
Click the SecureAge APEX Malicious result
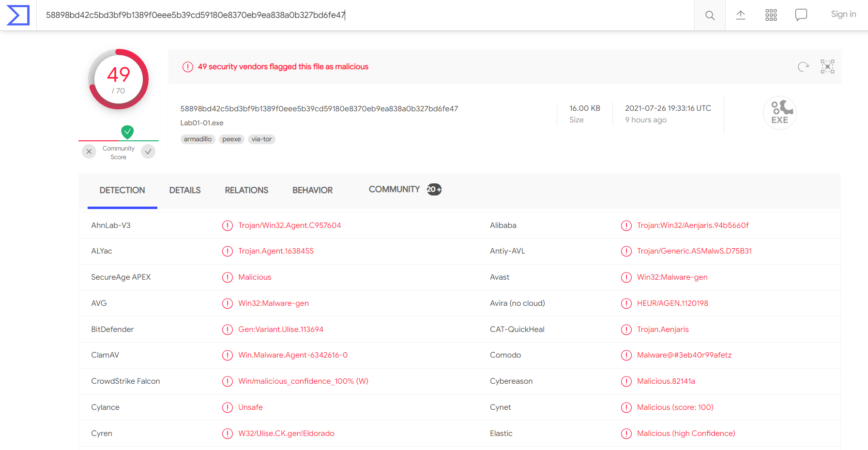(255, 277)
